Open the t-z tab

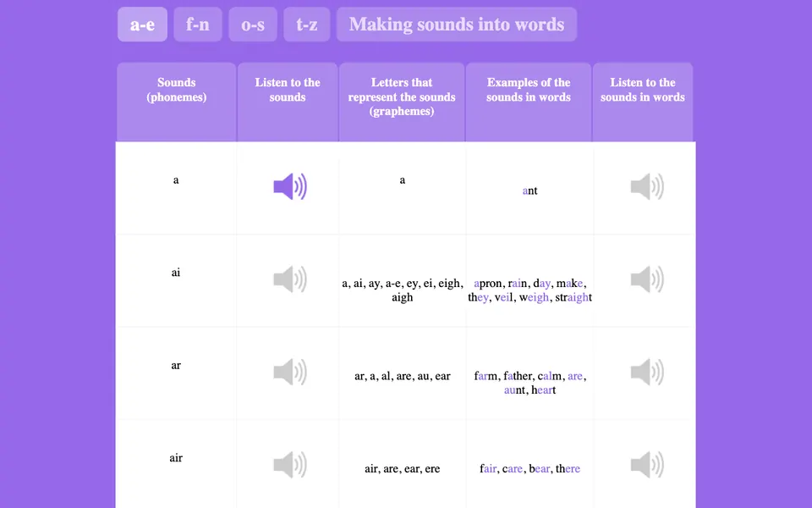pyautogui.click(x=306, y=25)
